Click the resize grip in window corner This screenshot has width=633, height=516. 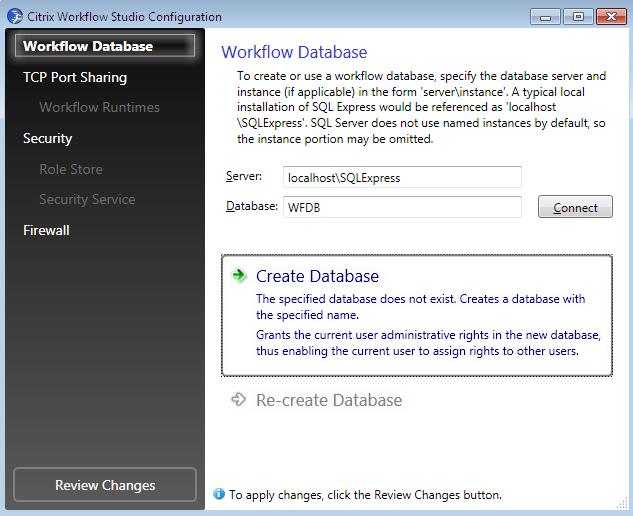pos(624,504)
